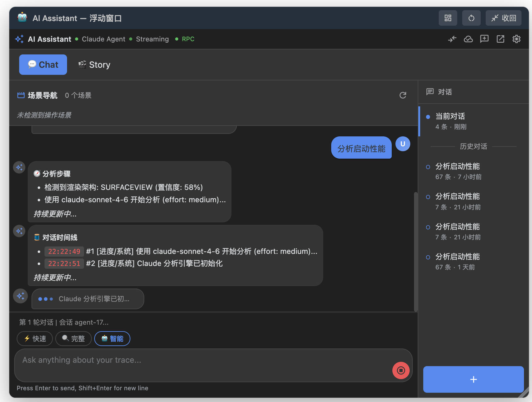
Task: Refresh the 场景导航 scene list
Action: pyautogui.click(x=403, y=95)
